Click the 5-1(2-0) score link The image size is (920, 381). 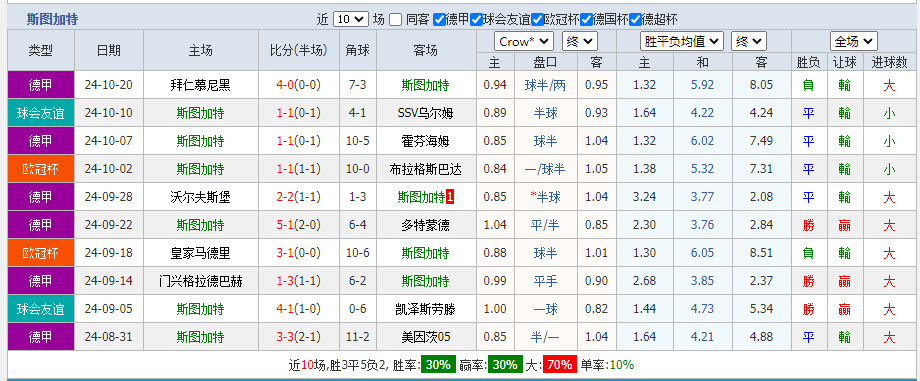point(299,225)
